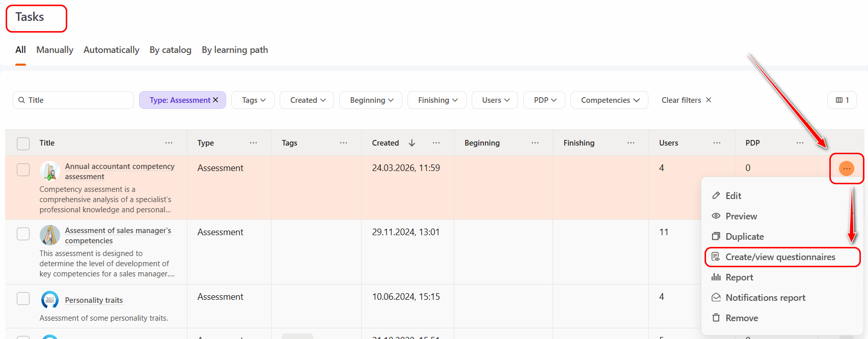This screenshot has height=339, width=868.
Task: Click Clear filters
Action: [686, 100]
